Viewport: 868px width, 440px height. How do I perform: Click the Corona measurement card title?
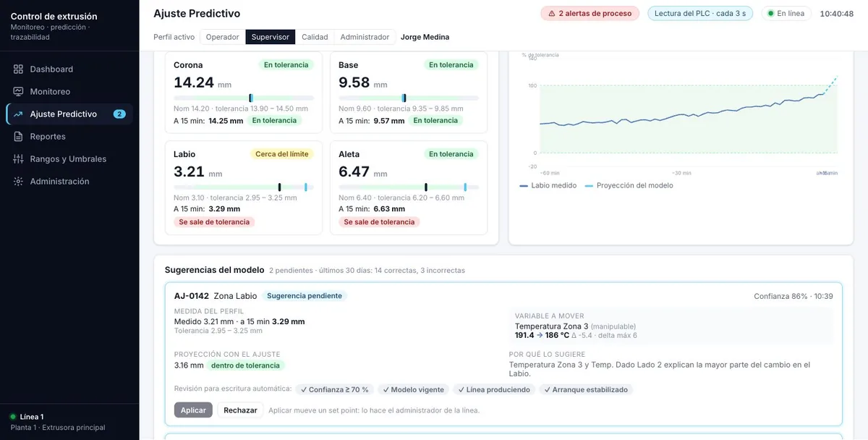coord(188,65)
